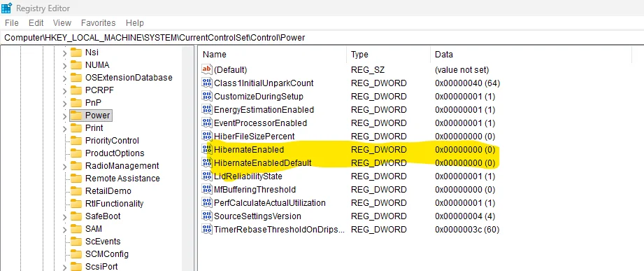This screenshot has width=644, height=271.
Task: Select the HiberFileSizePercent value name
Action: pyautogui.click(x=255, y=136)
